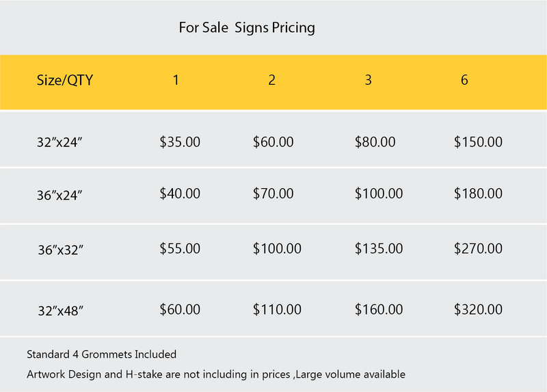Click the Standard 4 Grommets Included note
The image size is (547, 392).
coord(101,354)
